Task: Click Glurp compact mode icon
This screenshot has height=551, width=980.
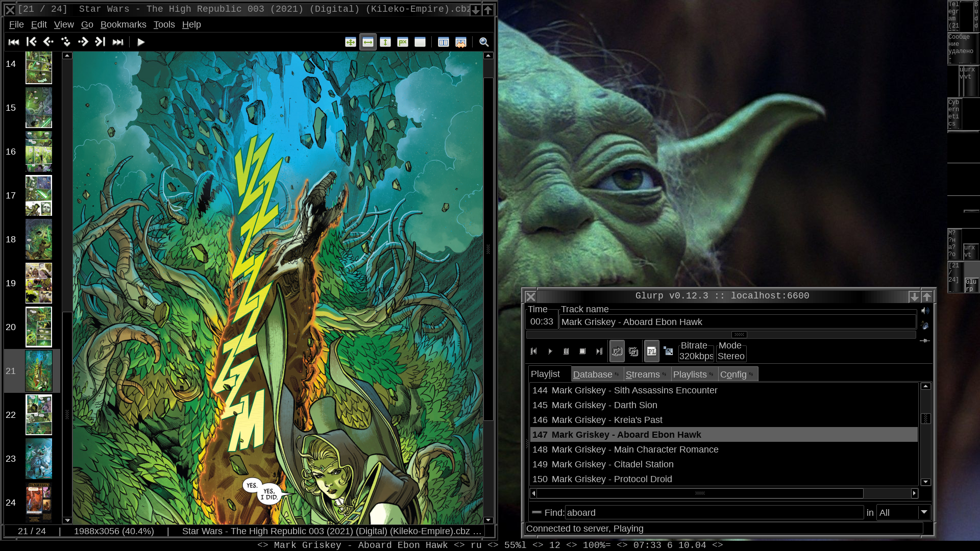Action: tap(668, 351)
